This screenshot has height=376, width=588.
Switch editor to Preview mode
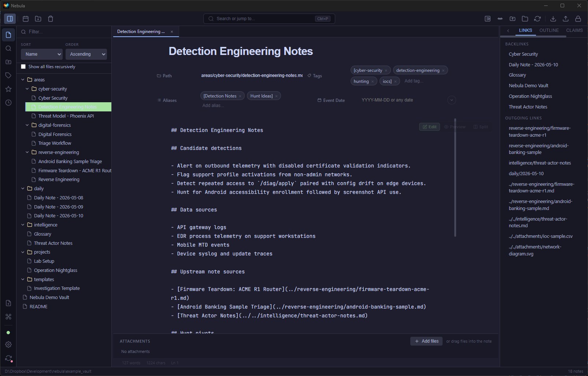[x=455, y=127]
